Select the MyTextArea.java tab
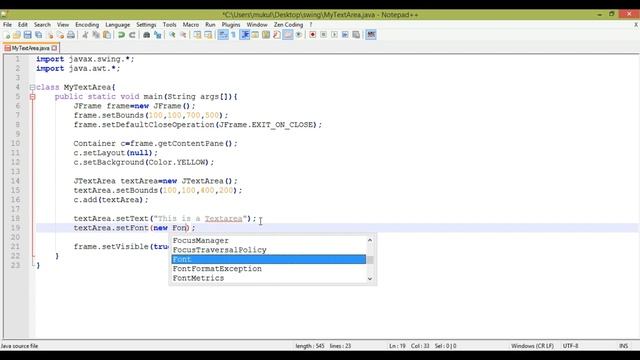The width and height of the screenshot is (640, 360). coord(30,48)
